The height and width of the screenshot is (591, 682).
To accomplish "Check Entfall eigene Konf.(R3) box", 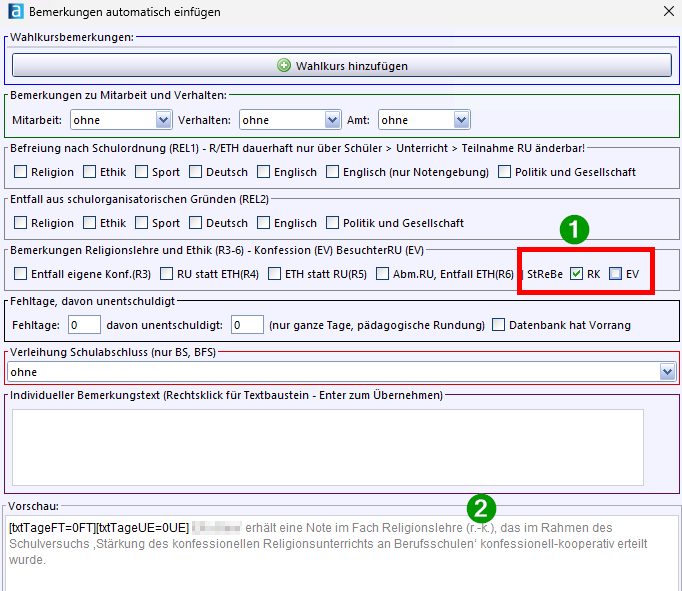I will 20,274.
